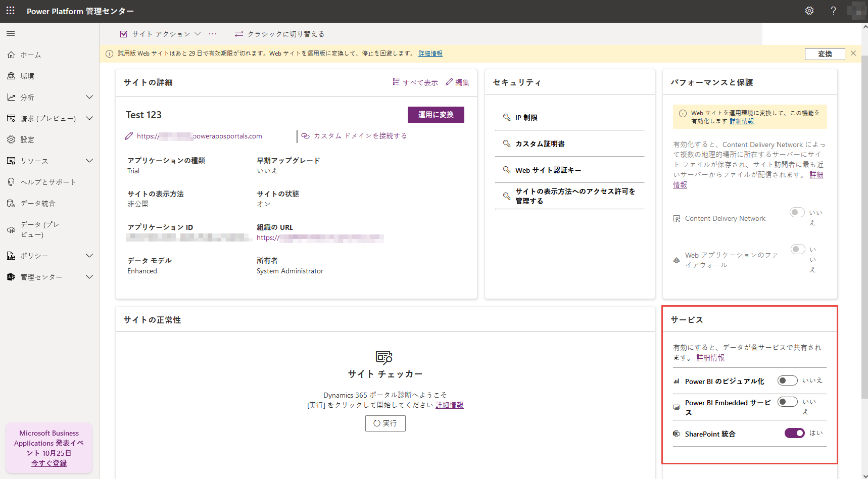Expand the 請求 (プレビュー) sidebar section
The width and height of the screenshot is (868, 479).
pos(89,118)
